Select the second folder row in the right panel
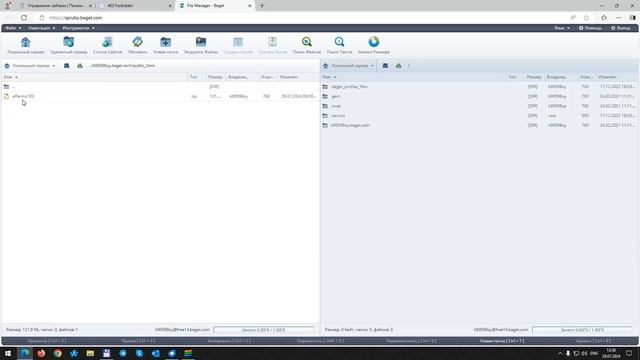 coord(480,96)
